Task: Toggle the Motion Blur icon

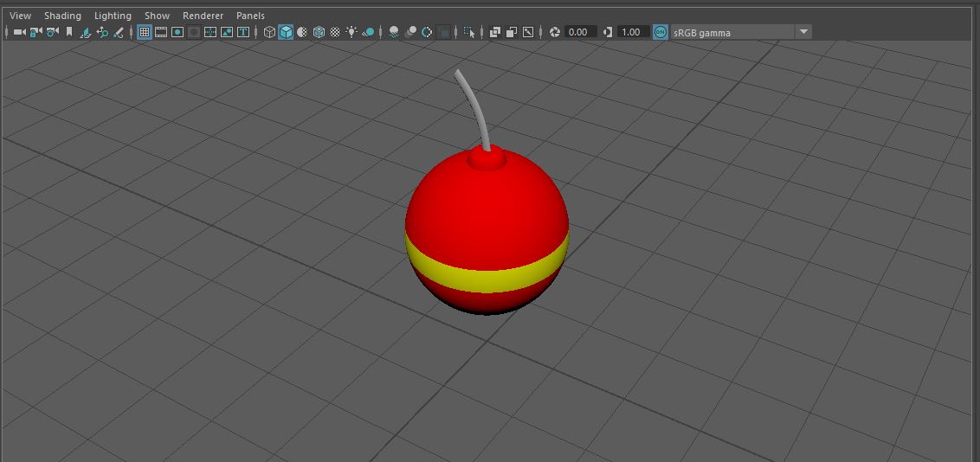Action: 410,32
